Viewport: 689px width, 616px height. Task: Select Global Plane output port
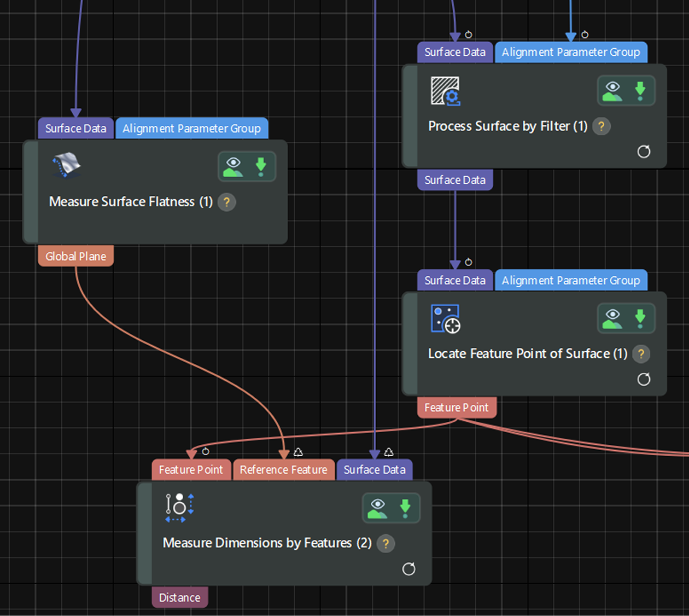(75, 256)
